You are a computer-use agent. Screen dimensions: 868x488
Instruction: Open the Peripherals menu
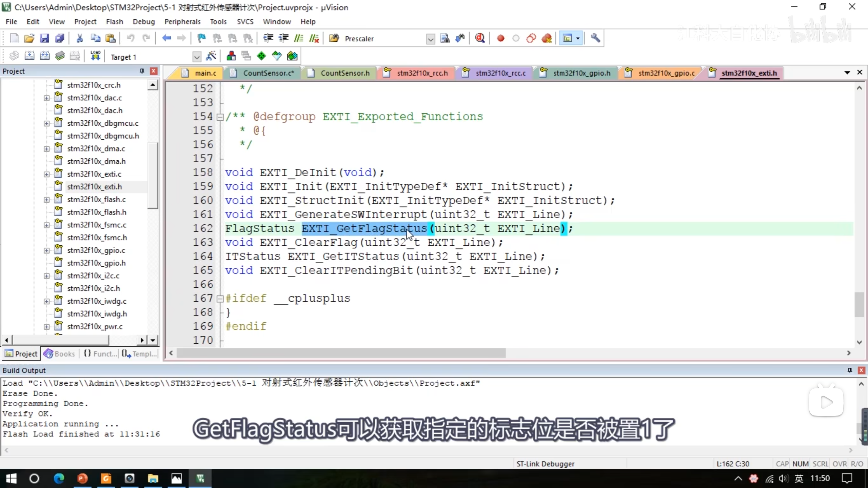(x=182, y=22)
